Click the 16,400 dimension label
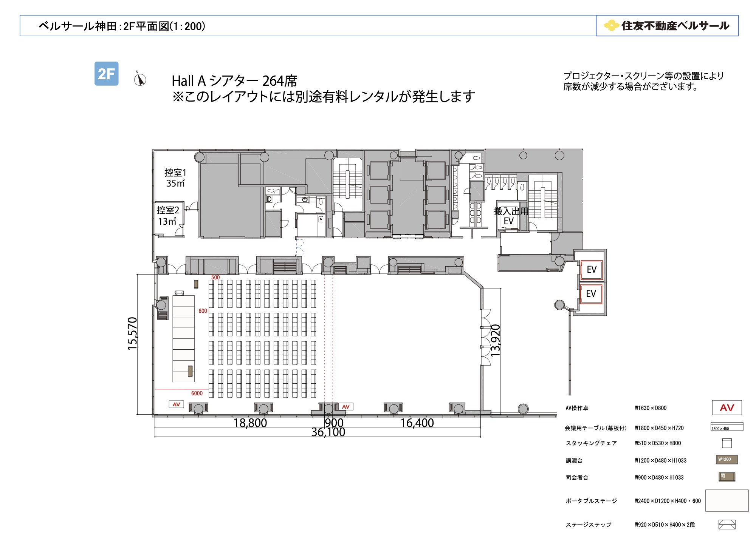The width and height of the screenshot is (756, 534). [x=417, y=423]
